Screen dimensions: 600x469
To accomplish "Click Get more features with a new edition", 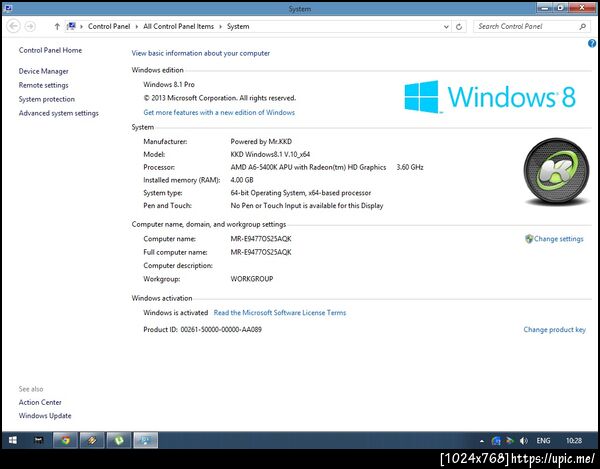I will click(x=219, y=112).
